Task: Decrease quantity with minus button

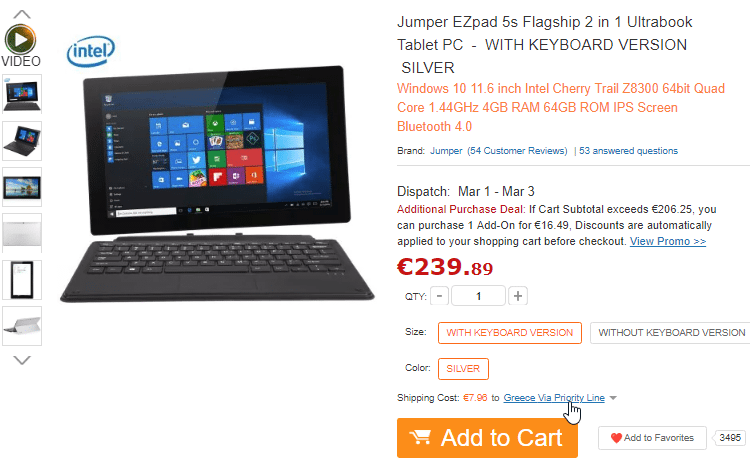Action: click(439, 296)
